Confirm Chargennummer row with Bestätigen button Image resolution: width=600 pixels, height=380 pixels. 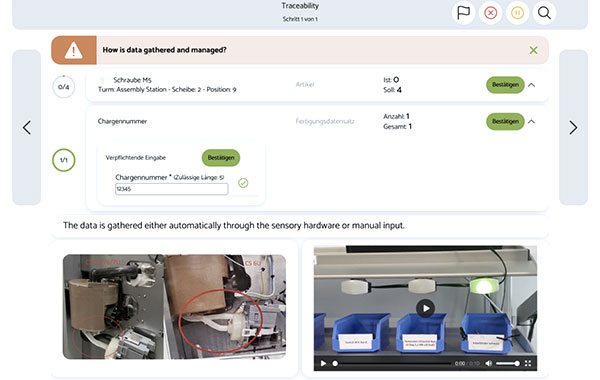[505, 121]
